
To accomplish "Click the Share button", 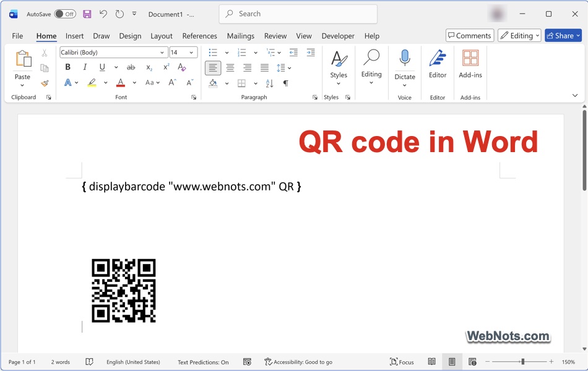I will 563,36.
